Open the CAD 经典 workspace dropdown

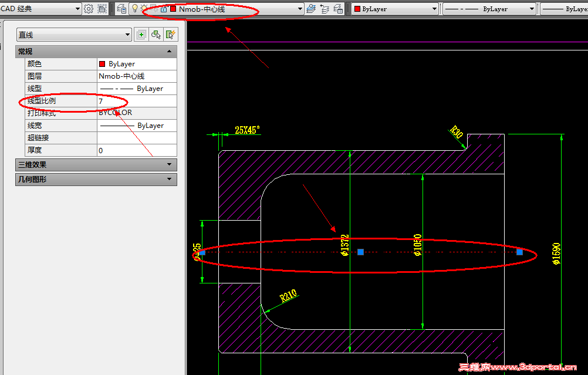coord(40,9)
